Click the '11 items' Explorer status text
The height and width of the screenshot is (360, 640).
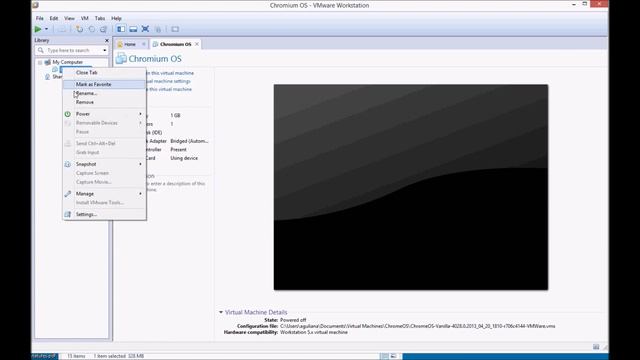tap(76, 356)
